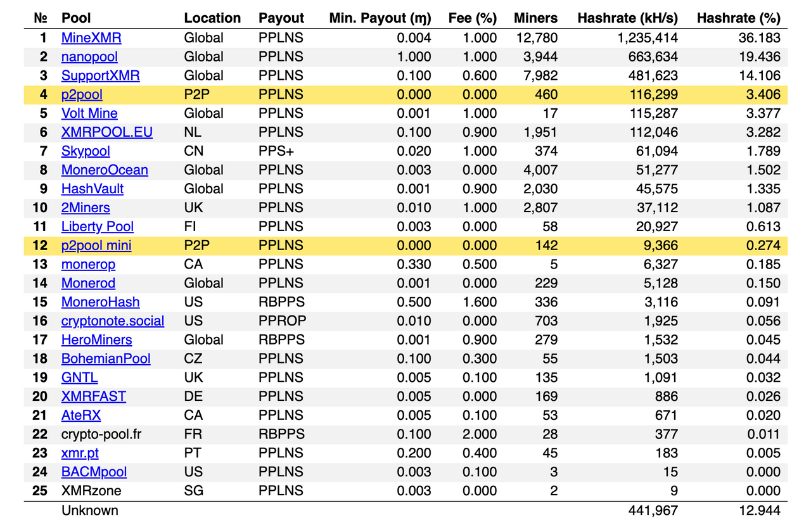Follow the SupportXMR pool link
Viewport: 811px width, 532px height.
(100, 76)
